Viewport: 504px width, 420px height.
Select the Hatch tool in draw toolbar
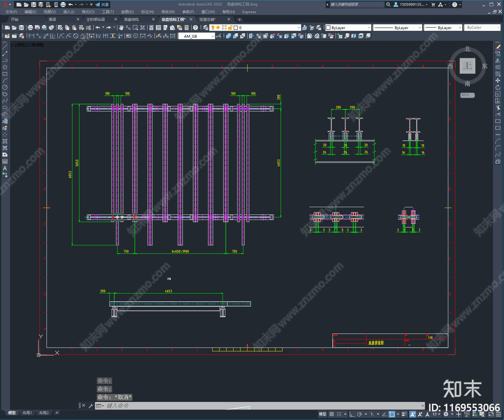tap(5, 141)
